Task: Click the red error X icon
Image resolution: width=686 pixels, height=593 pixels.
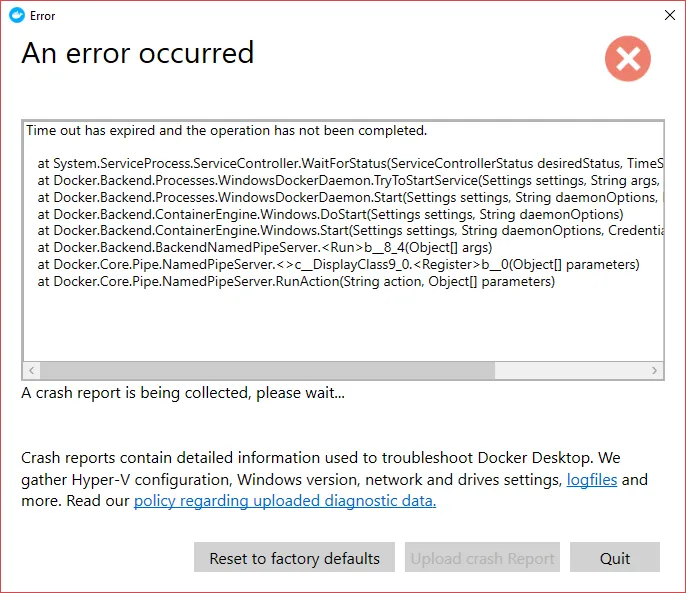Action: [627, 59]
